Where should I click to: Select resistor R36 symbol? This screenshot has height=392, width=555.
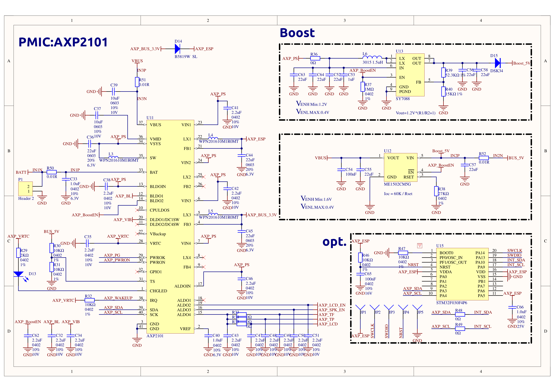point(315,58)
